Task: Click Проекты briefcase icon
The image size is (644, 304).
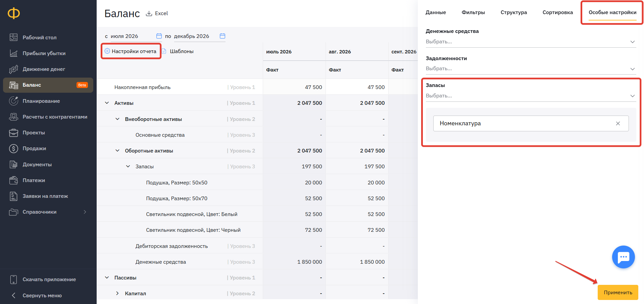Action: point(13,133)
